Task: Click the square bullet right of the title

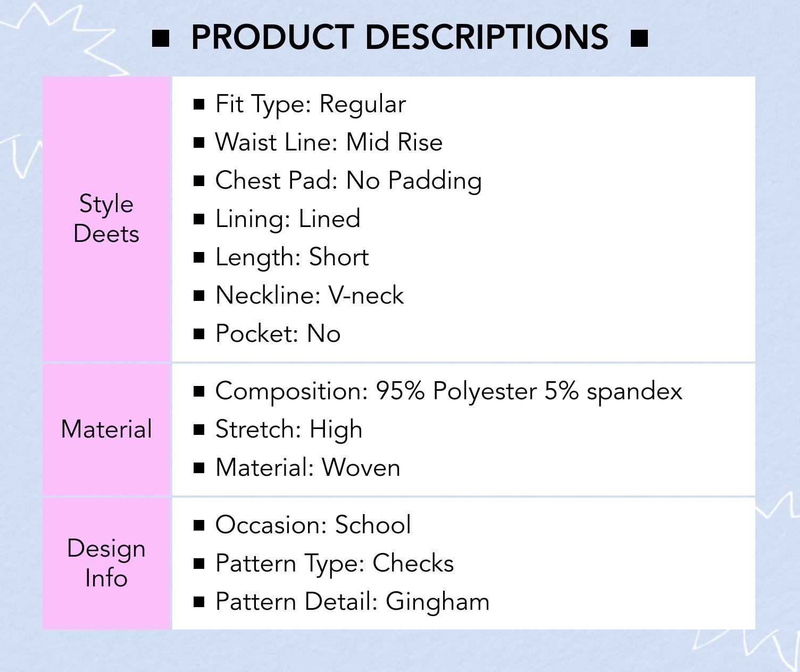Action: pos(639,38)
